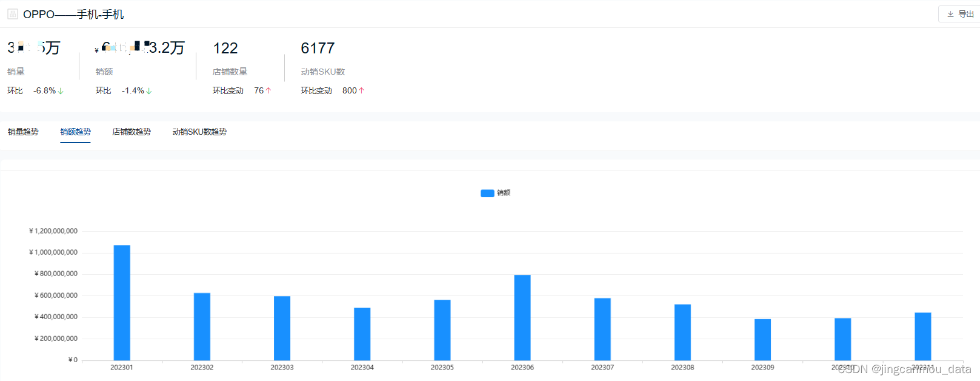Click the ¥1,200,000,000 axis label
Screen dimensions: 980x381
point(53,231)
